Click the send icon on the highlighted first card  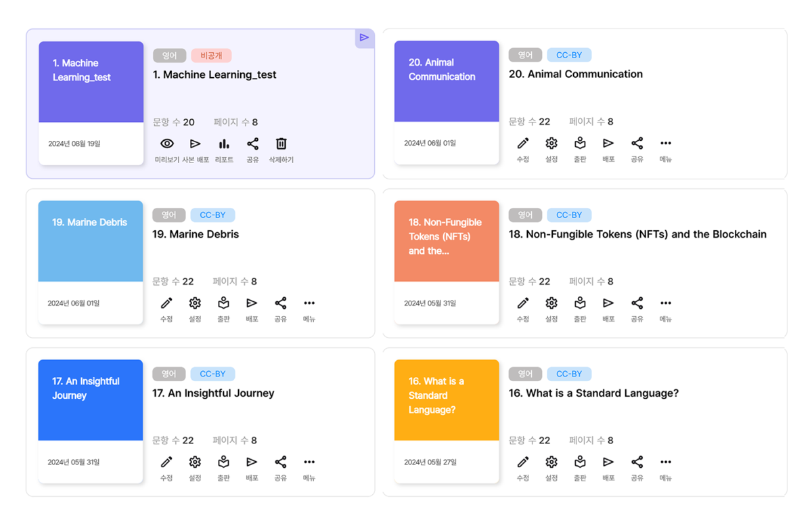click(365, 39)
